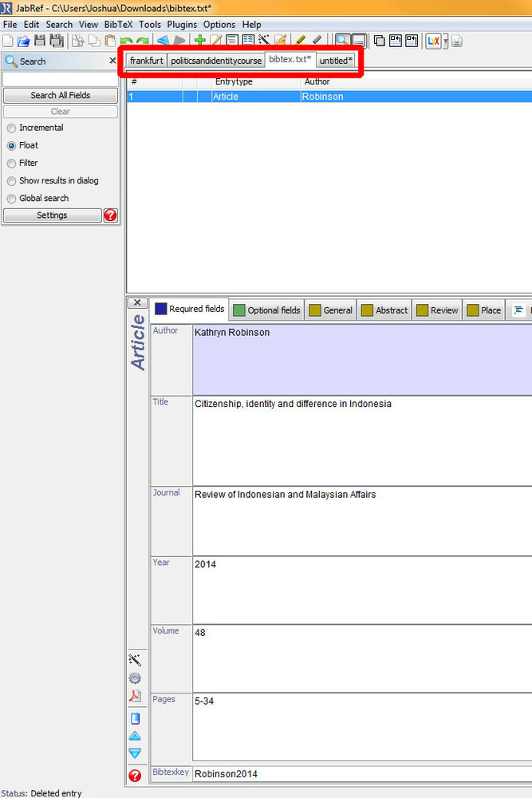The height and width of the screenshot is (798, 532).
Task: Click the Search All Fields button
Action: click(61, 95)
